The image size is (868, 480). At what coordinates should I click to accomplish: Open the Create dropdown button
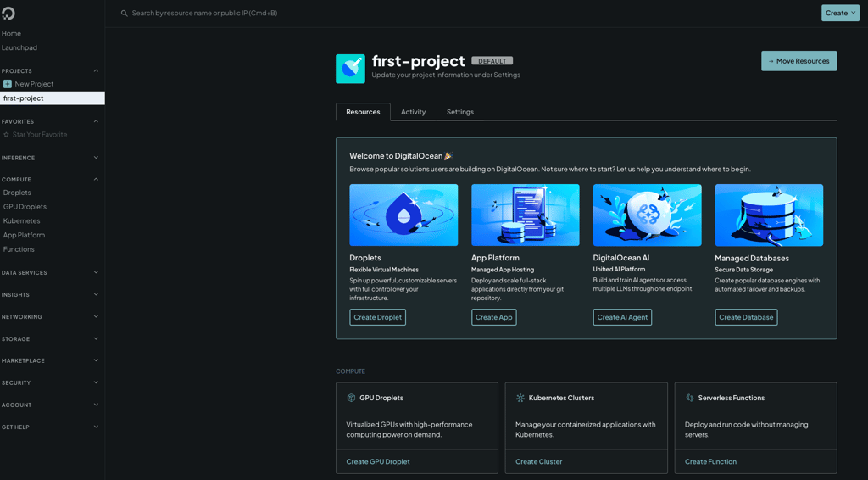(x=840, y=13)
